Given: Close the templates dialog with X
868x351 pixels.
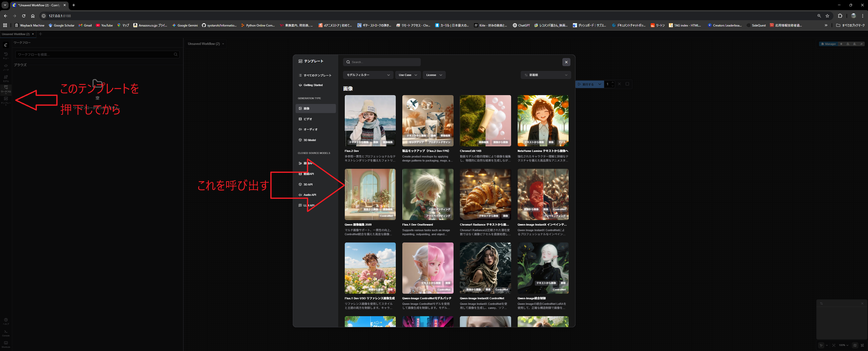Looking at the screenshot, I should click(x=566, y=62).
